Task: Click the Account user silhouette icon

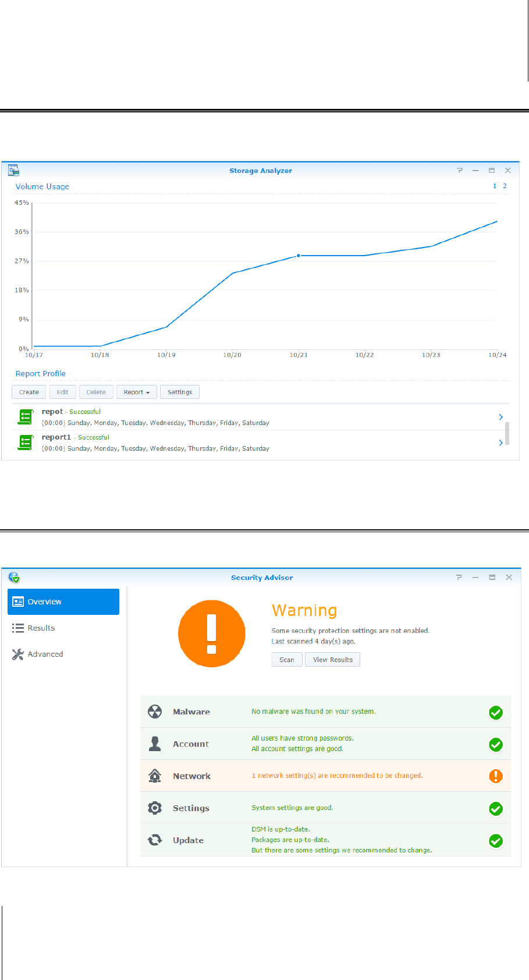Action: pos(155,744)
